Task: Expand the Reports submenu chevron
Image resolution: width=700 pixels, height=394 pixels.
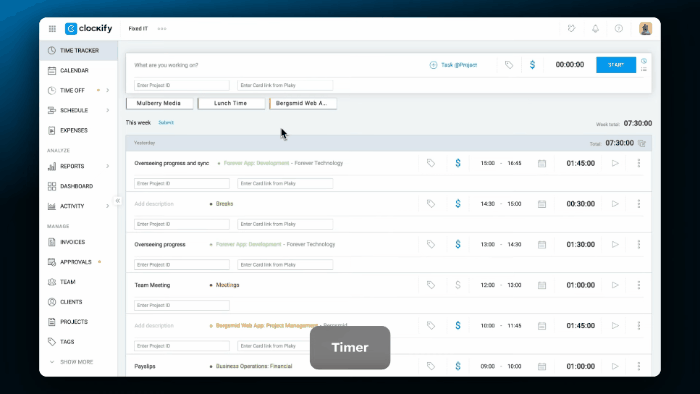Action: 108,166
